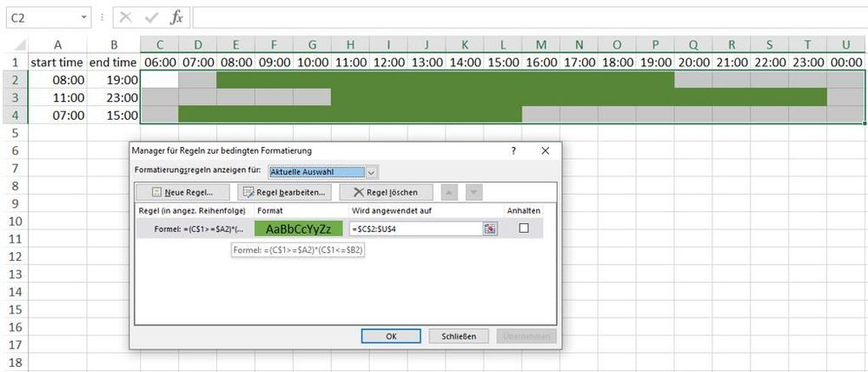The height and width of the screenshot is (372, 868).
Task: Click cell B3 containing 23:00
Action: tap(114, 98)
